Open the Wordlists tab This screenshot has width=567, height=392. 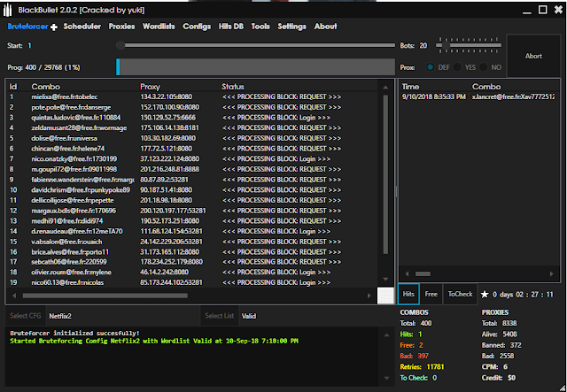[159, 27]
